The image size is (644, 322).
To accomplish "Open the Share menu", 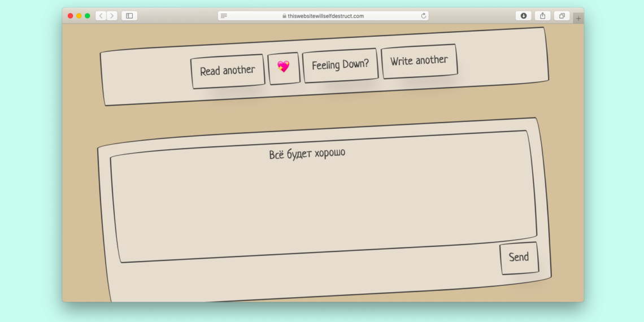I will coord(543,16).
